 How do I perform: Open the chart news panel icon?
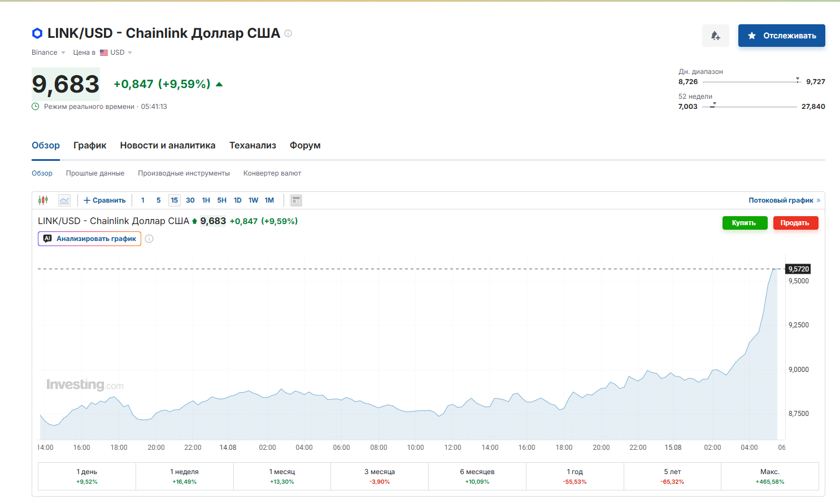[x=296, y=200]
